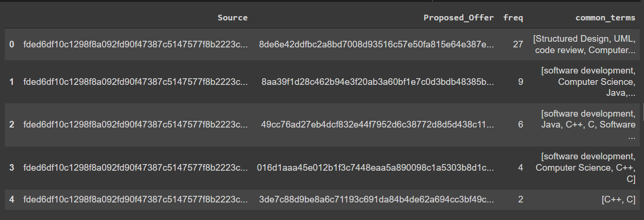Click the Proposed_Offer column header
The height and width of the screenshot is (220, 644).
[459, 18]
